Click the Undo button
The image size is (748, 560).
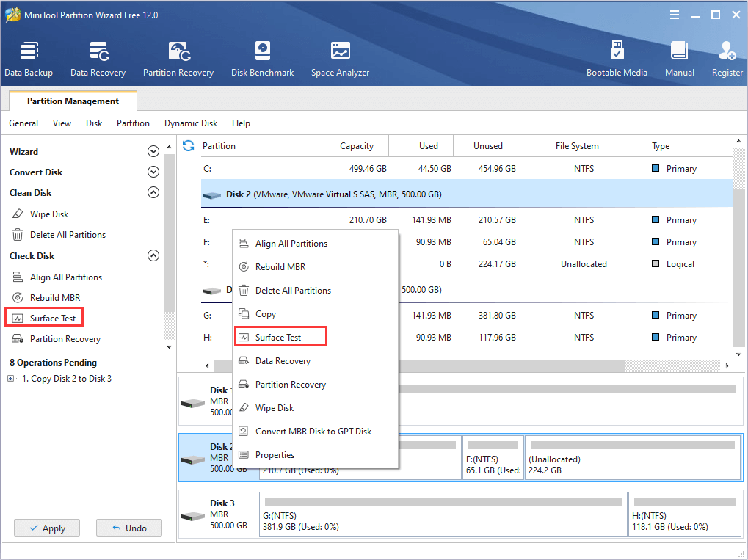click(128, 528)
